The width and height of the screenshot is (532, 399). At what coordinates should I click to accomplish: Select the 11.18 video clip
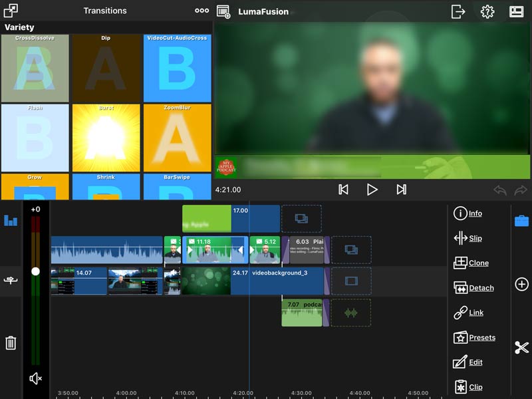215,250
